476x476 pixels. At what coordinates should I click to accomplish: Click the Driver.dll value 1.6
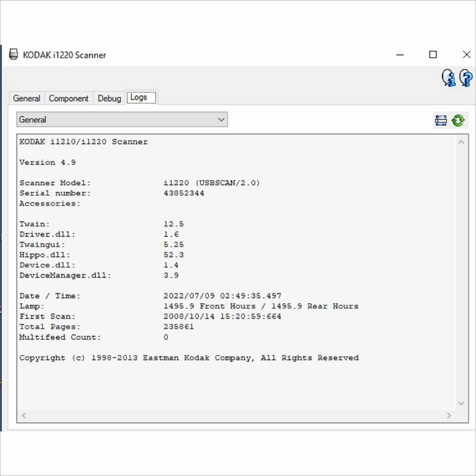click(x=171, y=234)
